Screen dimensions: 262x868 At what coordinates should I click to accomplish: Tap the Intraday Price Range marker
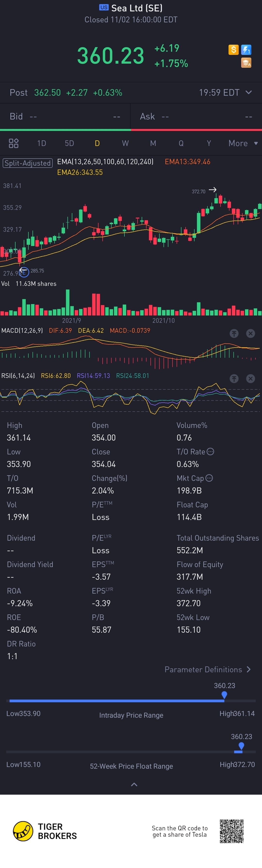coord(224,695)
